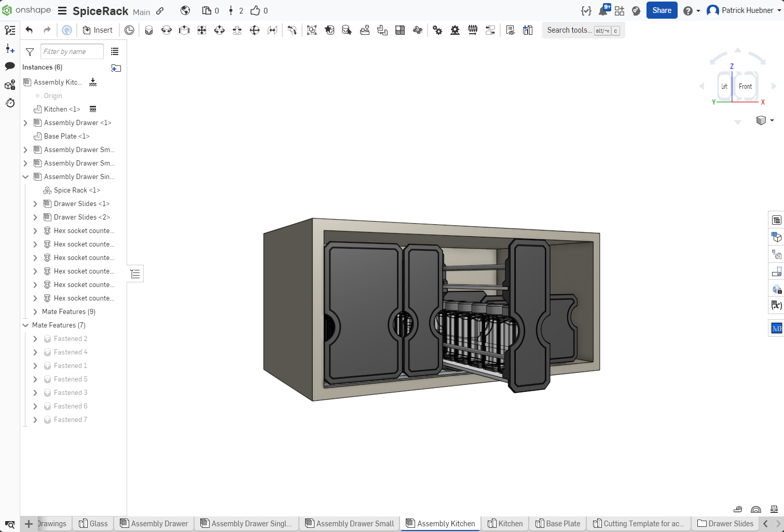
Task: Click the Search tools box
Action: coord(583,30)
